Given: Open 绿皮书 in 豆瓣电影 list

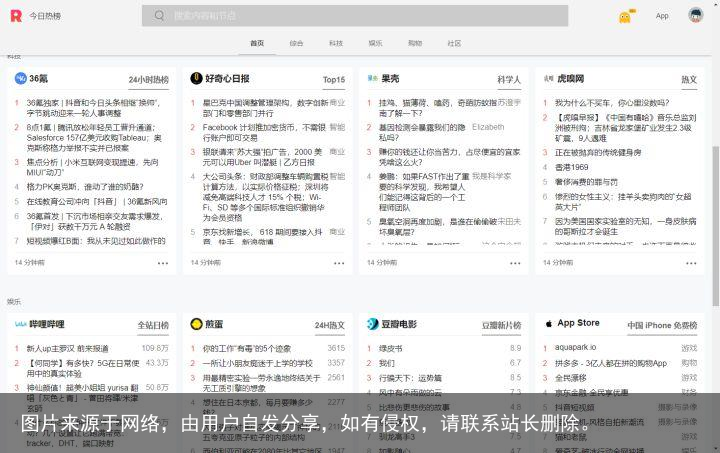Looking at the screenshot, I should pyautogui.click(x=390, y=348).
